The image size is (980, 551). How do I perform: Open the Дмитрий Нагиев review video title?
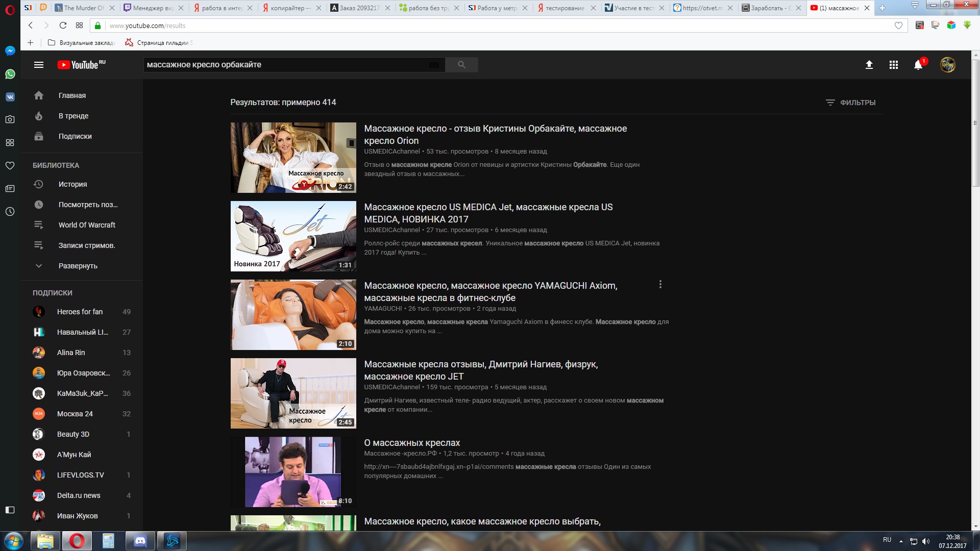[x=481, y=370]
